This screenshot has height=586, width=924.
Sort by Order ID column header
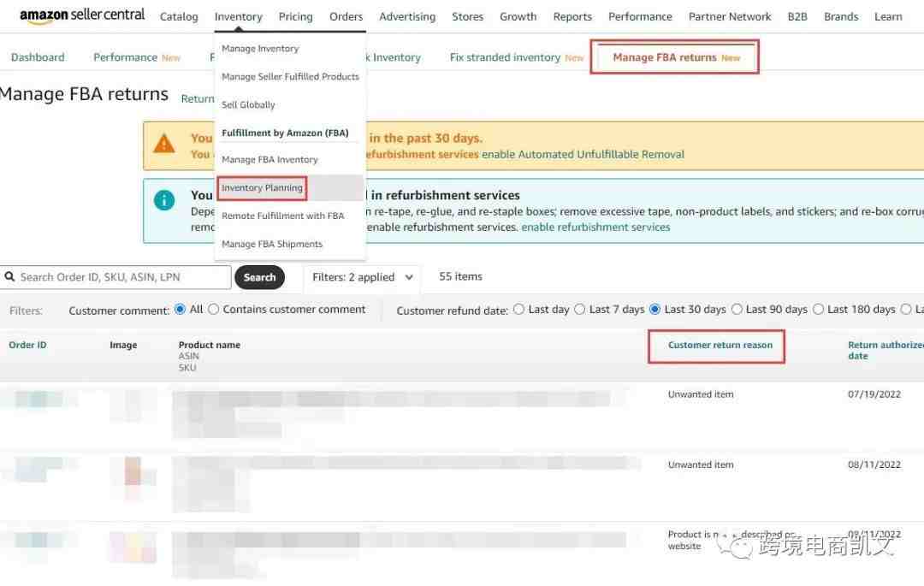(x=27, y=345)
